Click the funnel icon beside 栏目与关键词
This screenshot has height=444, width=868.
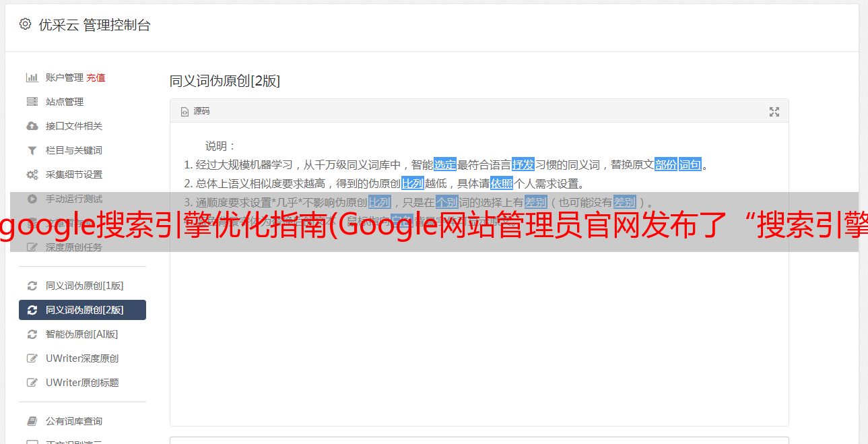[x=32, y=150]
